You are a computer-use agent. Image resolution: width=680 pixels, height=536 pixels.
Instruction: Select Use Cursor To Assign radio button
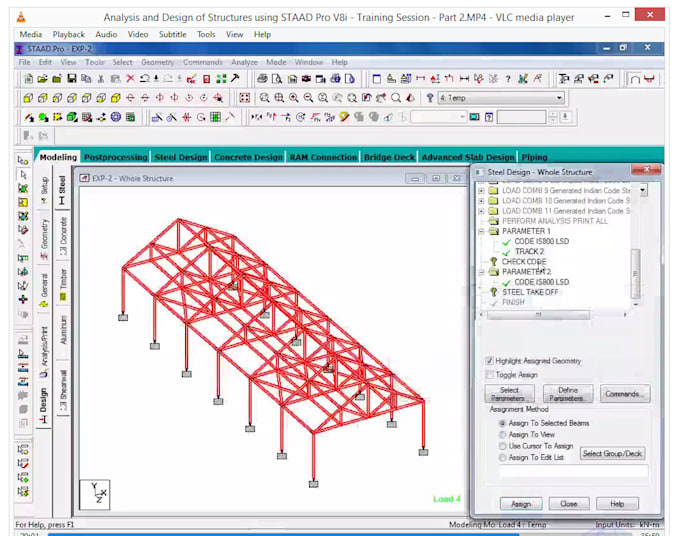pyautogui.click(x=502, y=446)
